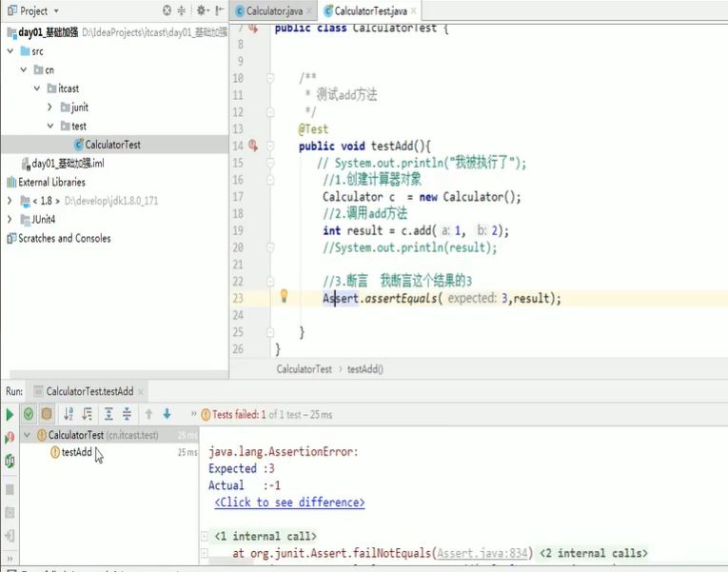
Task: Expand more Run sidebar actions chevron
Action: [x=10, y=559]
